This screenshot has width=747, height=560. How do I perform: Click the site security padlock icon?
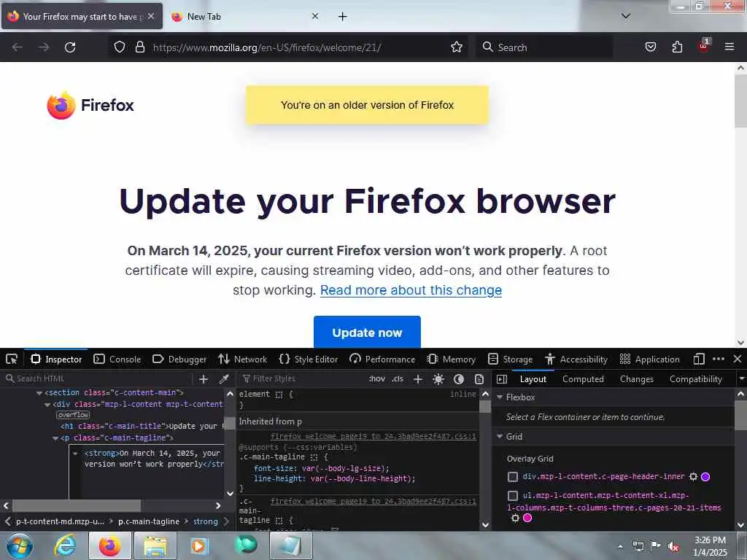pyautogui.click(x=139, y=47)
